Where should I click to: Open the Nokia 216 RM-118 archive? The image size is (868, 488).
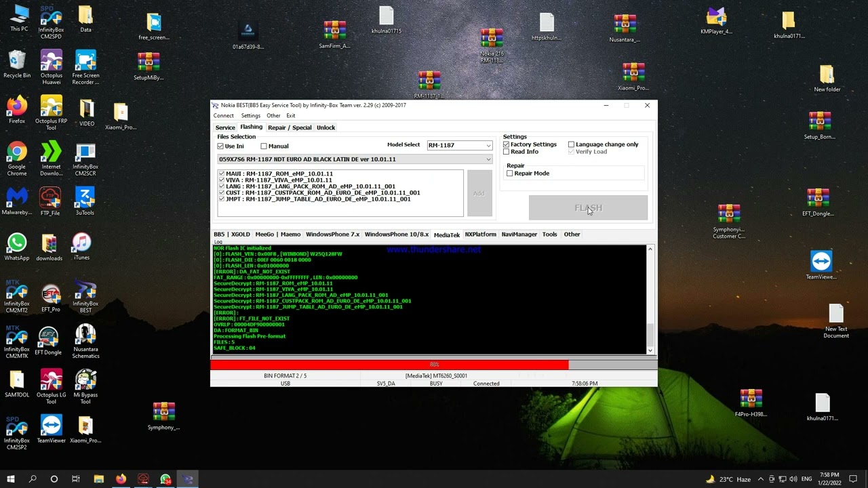492,46
